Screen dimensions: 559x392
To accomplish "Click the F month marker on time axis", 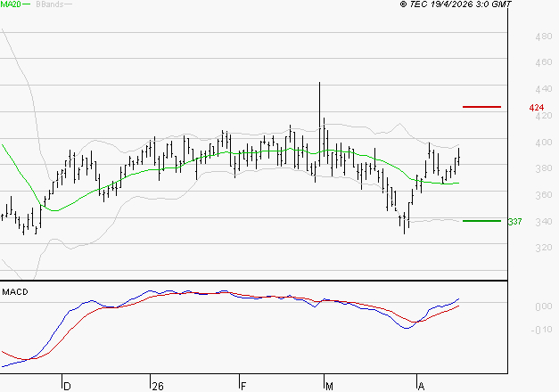I will tap(243, 386).
